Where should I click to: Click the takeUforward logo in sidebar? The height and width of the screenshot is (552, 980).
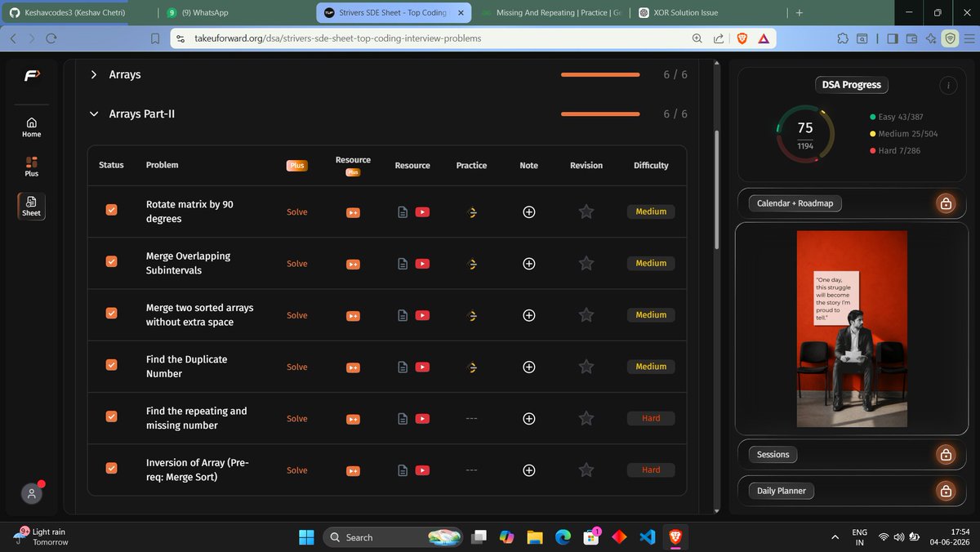pyautogui.click(x=32, y=75)
